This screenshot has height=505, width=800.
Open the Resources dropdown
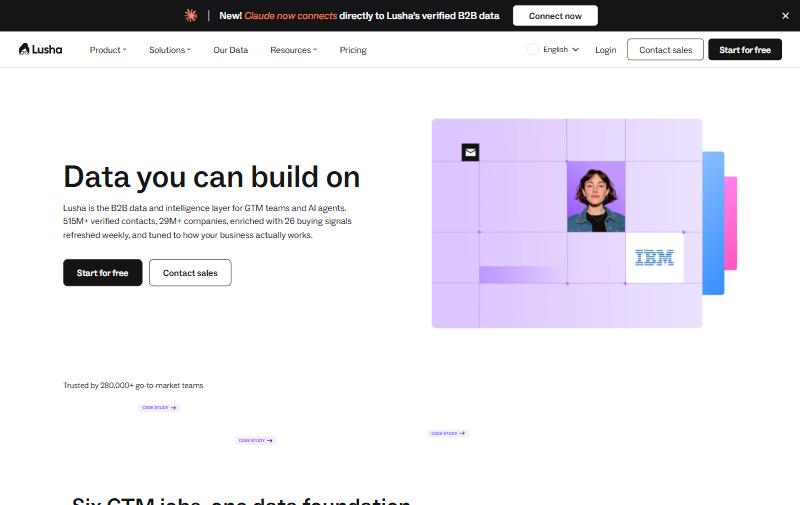tap(293, 50)
